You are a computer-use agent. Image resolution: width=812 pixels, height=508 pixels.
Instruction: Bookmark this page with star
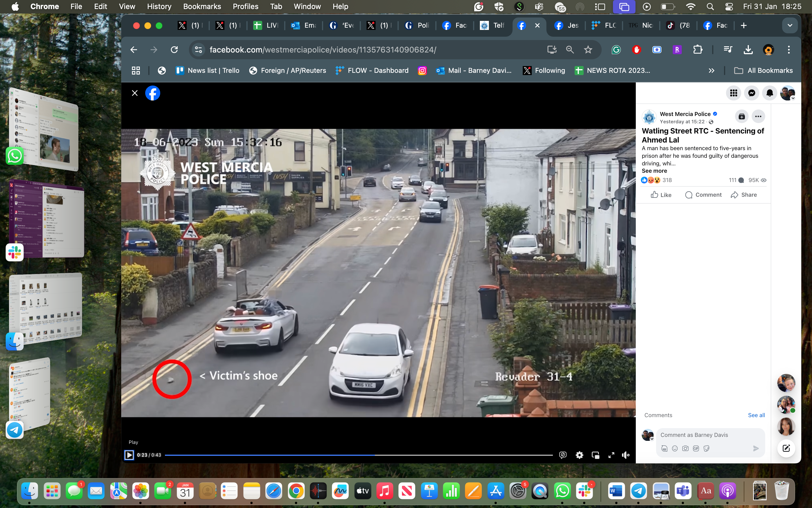point(588,50)
